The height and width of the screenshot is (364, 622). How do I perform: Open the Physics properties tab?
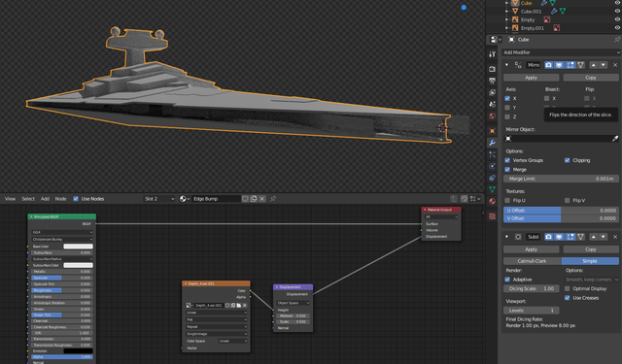tap(492, 166)
